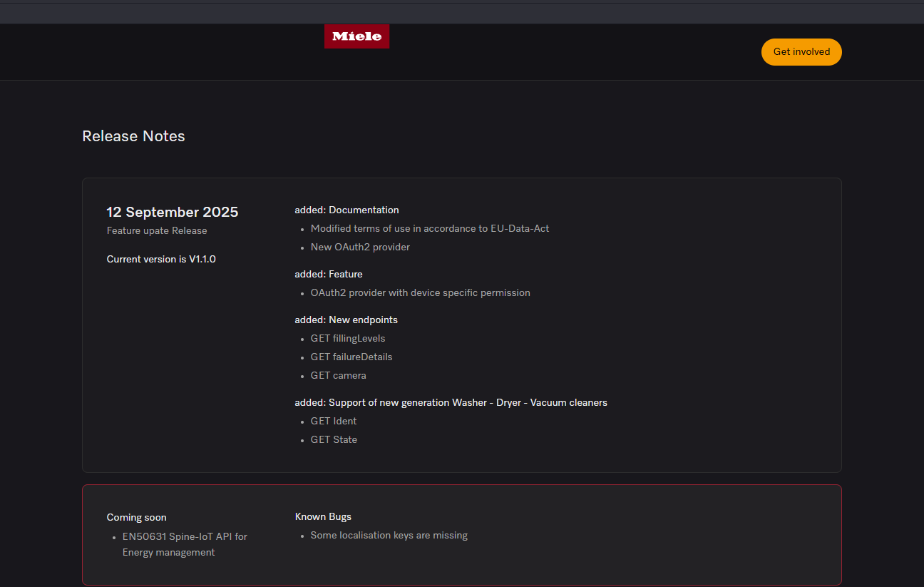Viewport: 924px width, 587px height.
Task: Click the Get involved button
Action: tap(801, 52)
